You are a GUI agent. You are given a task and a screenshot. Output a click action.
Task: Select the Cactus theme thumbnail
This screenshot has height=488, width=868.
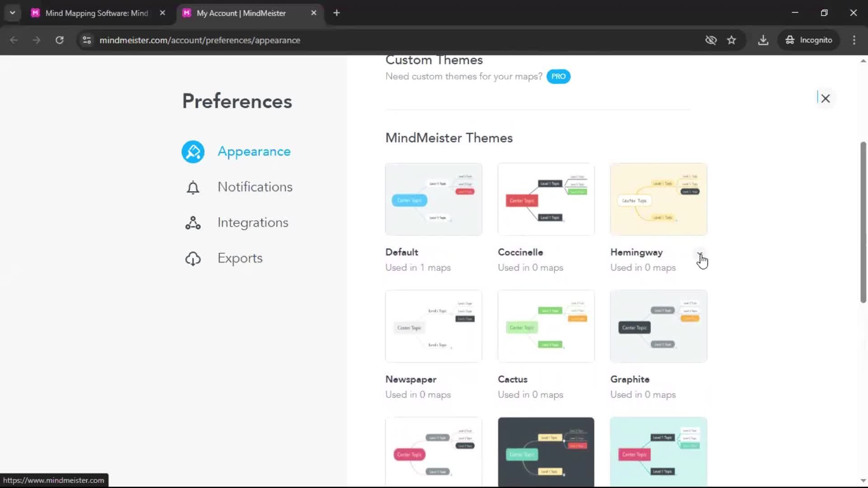pyautogui.click(x=546, y=326)
